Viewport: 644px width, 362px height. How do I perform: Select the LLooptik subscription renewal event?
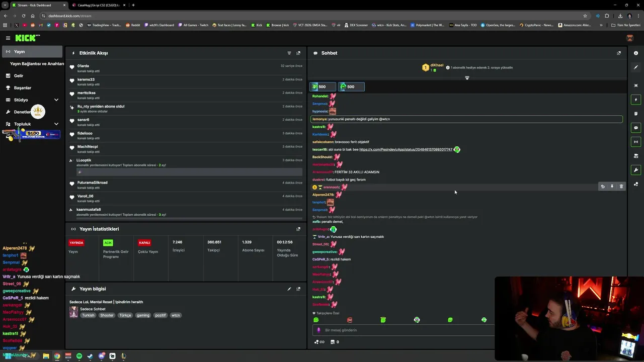tap(186, 167)
